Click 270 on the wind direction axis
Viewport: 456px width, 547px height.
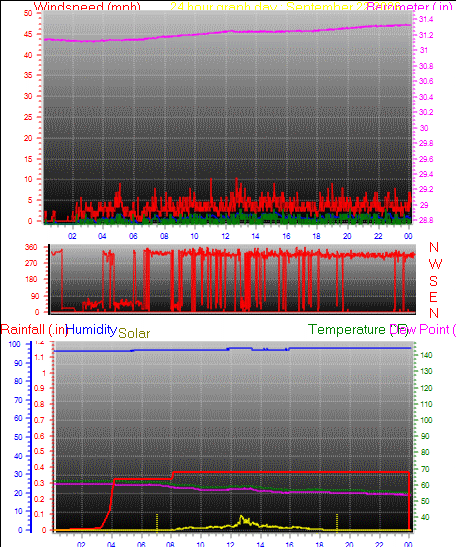(x=31, y=263)
